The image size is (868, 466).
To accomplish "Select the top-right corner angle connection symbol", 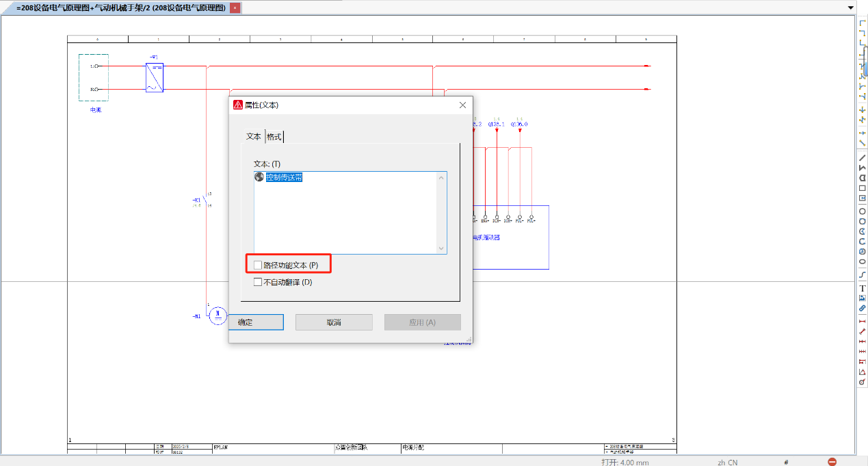I will click(862, 33).
